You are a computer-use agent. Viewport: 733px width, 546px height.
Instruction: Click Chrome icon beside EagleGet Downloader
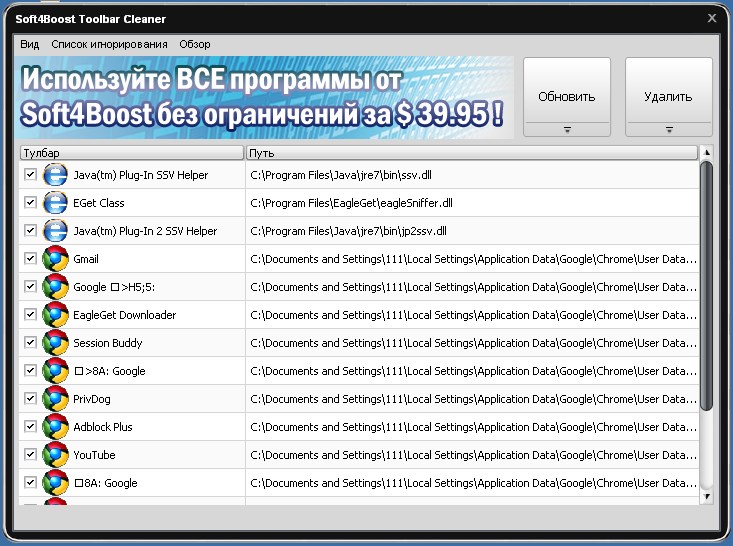[55, 315]
